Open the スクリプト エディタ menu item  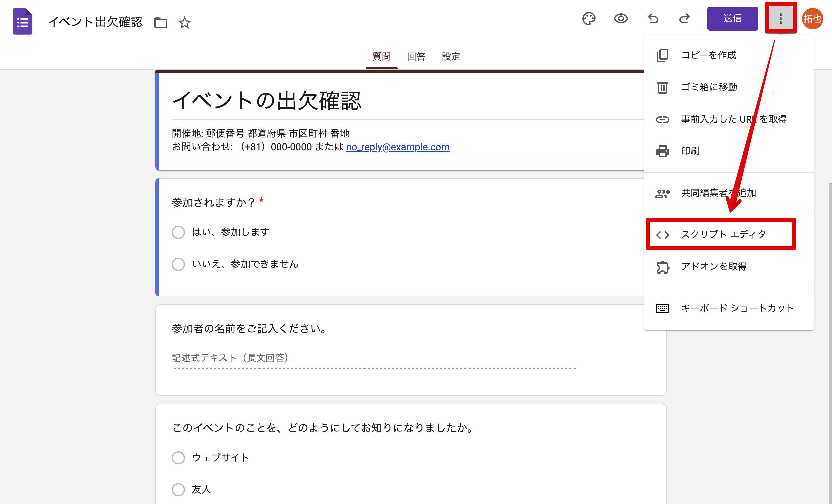click(723, 234)
